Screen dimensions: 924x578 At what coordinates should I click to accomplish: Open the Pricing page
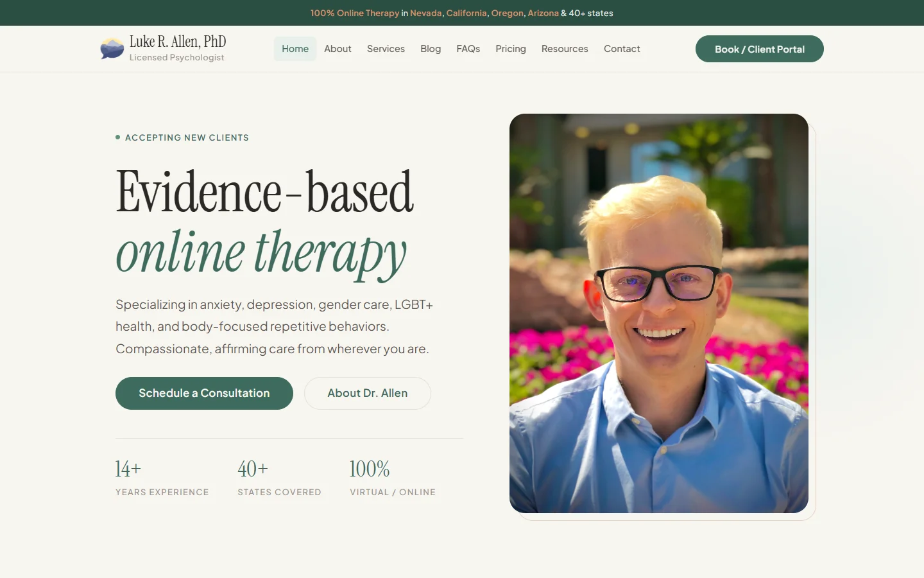tap(510, 48)
